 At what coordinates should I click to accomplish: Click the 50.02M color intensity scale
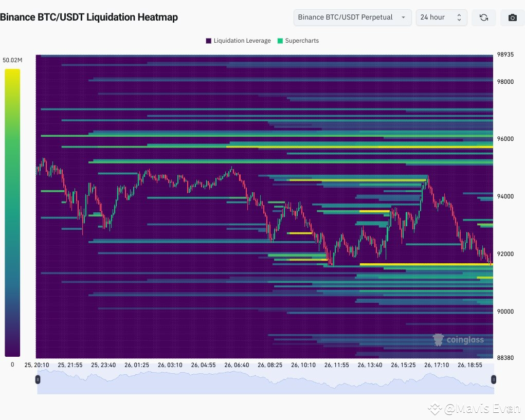tap(12, 212)
